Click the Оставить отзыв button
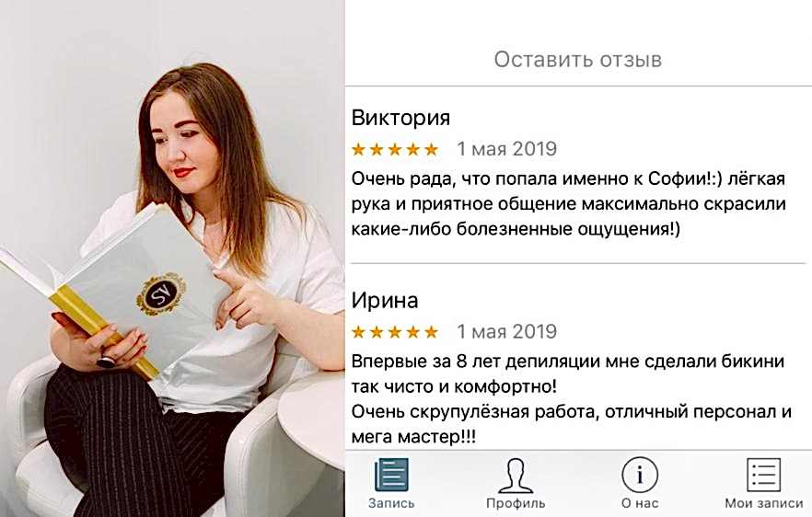Screen dimensions: 812x517 (578, 60)
